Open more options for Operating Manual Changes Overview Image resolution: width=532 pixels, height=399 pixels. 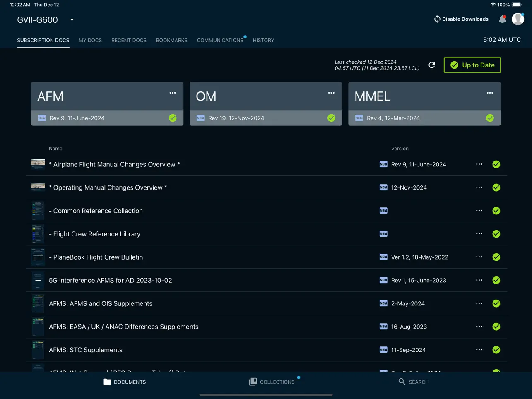(479, 187)
